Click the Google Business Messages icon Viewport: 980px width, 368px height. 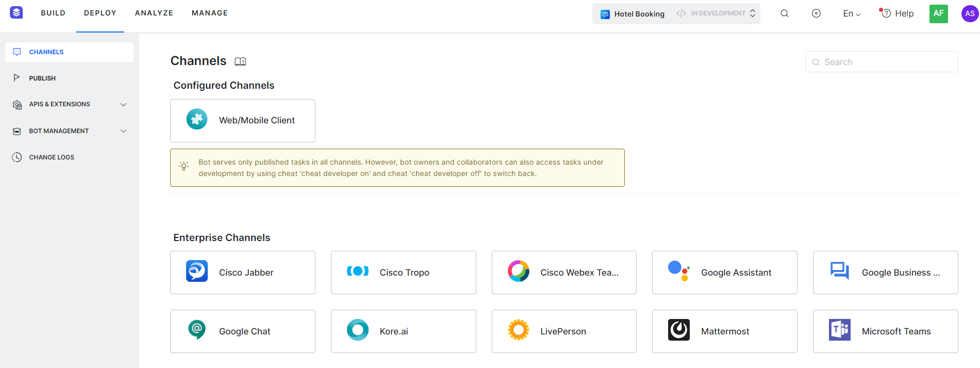(840, 270)
